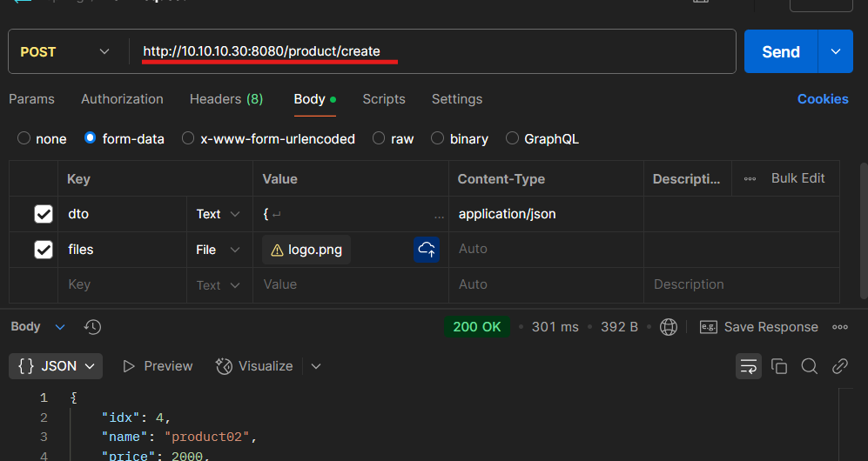868x461 pixels.
Task: Click the empty Key placeholder field
Action: (123, 284)
